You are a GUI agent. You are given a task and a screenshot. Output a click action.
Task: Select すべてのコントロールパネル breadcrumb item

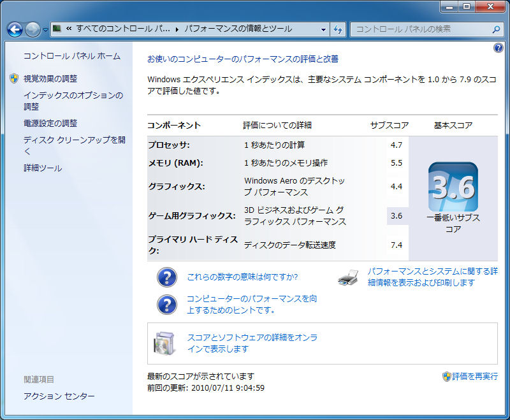[x=123, y=29]
